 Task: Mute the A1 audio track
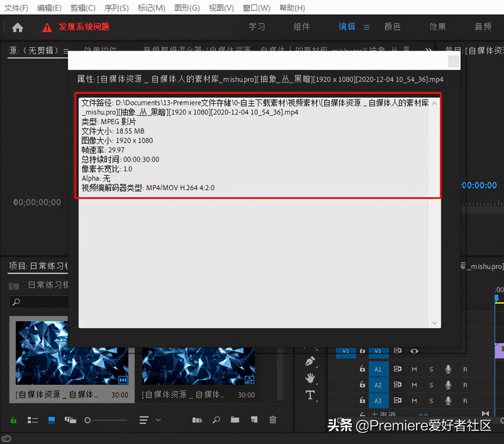[x=414, y=369]
